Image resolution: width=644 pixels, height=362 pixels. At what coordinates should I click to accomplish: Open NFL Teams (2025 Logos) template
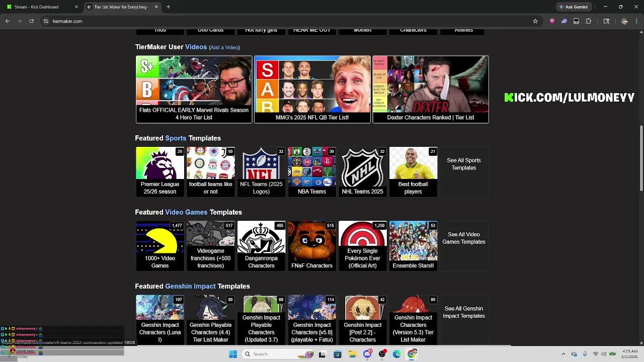(x=261, y=171)
